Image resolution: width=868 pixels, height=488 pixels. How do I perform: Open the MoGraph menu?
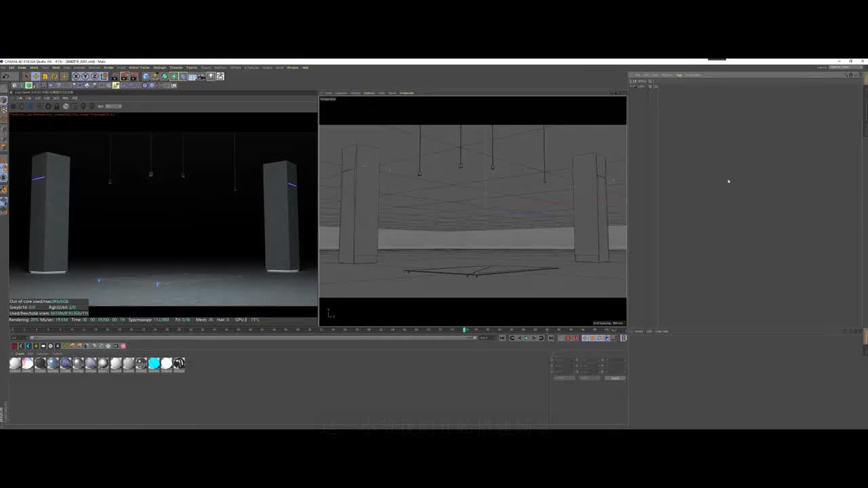coord(159,68)
